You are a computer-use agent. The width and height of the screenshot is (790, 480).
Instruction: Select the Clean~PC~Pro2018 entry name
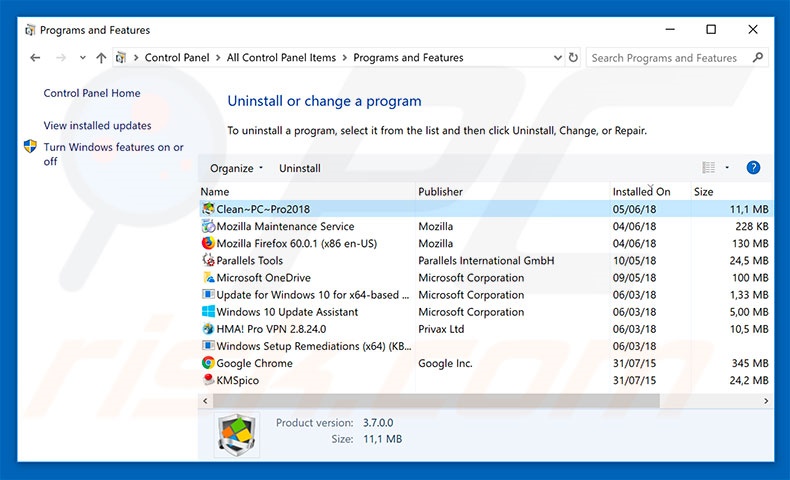pos(263,209)
